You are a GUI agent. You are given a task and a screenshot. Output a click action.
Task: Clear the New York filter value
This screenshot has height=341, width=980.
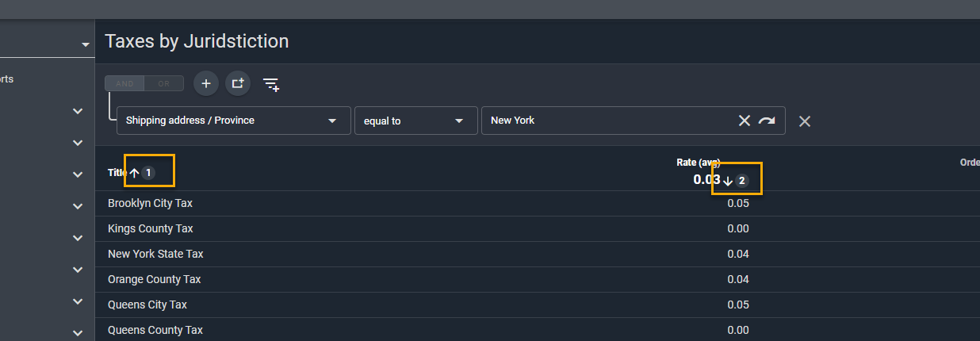(x=744, y=121)
